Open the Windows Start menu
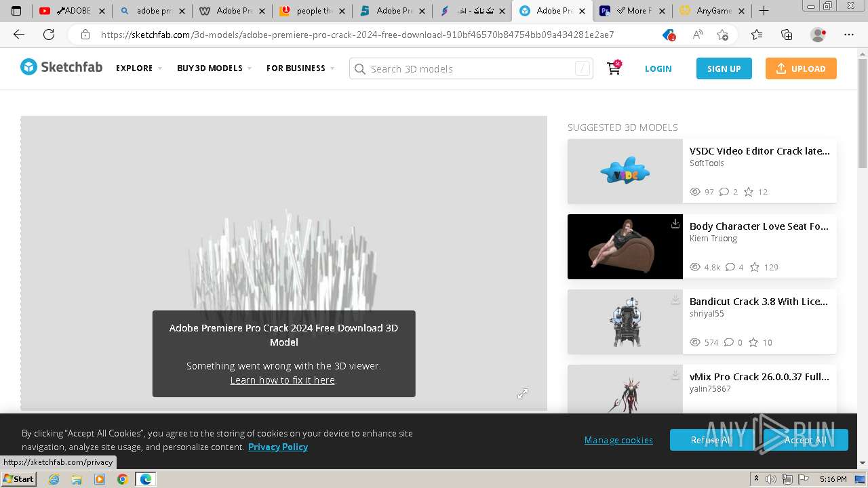The image size is (868, 488). tap(18, 479)
